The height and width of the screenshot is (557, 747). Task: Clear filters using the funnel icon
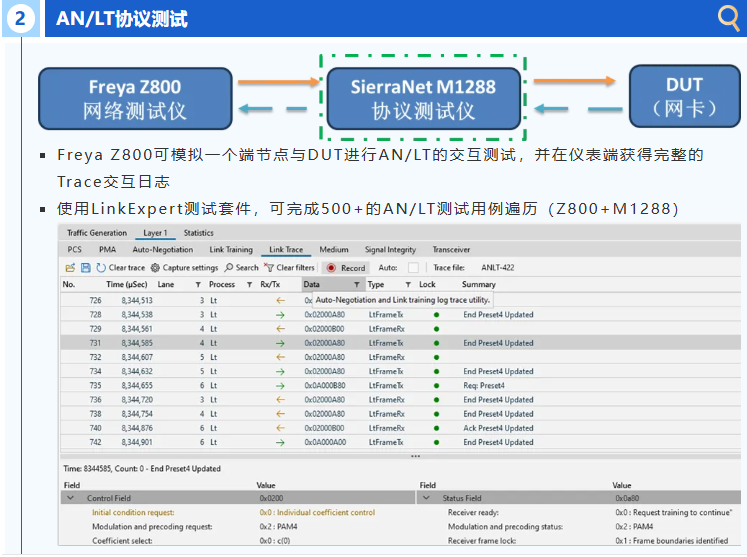coord(269,268)
